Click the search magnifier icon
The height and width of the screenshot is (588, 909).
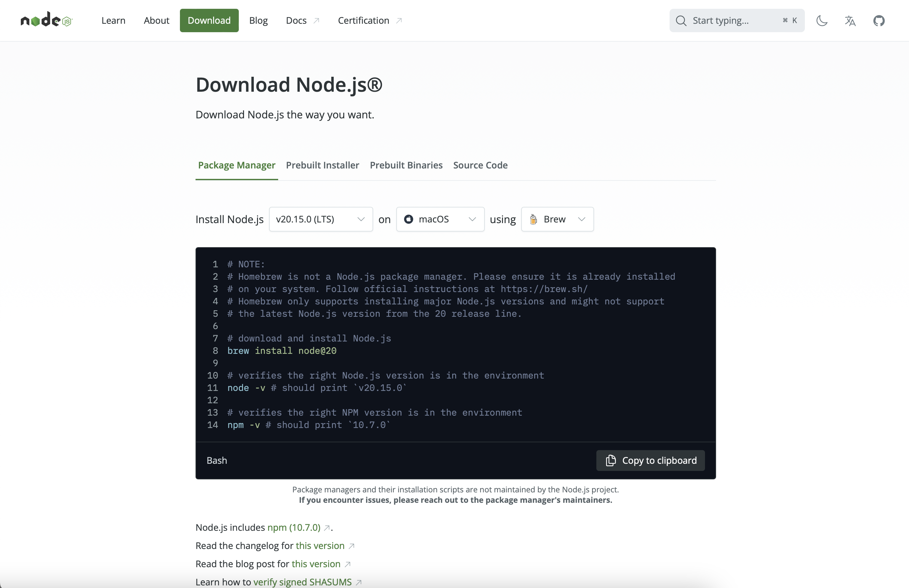[x=681, y=20]
